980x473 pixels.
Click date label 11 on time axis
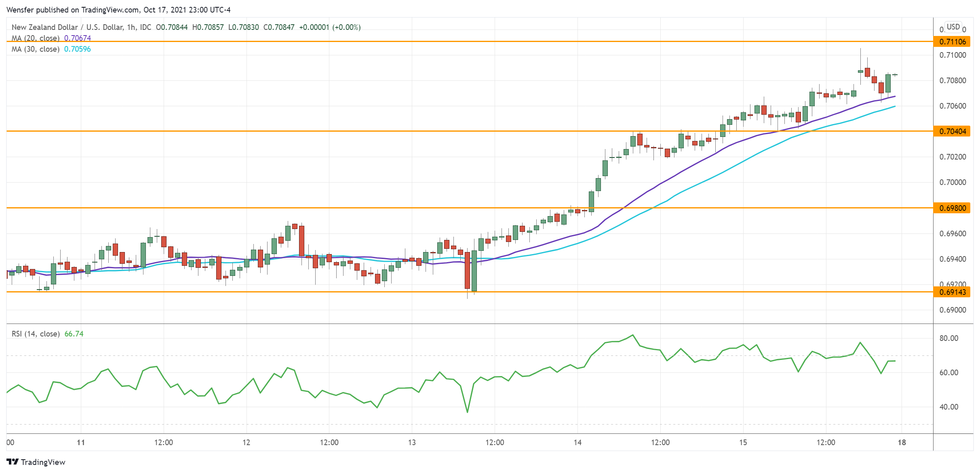[81, 442]
